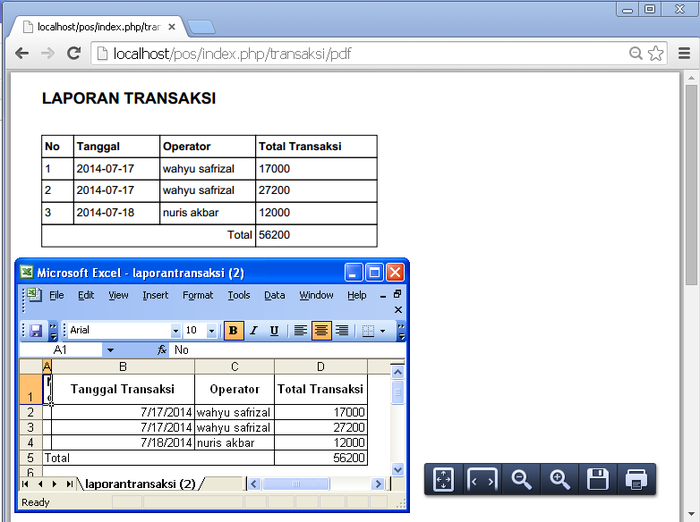
Task: Toggle center alignment in Excel
Action: coord(321,330)
